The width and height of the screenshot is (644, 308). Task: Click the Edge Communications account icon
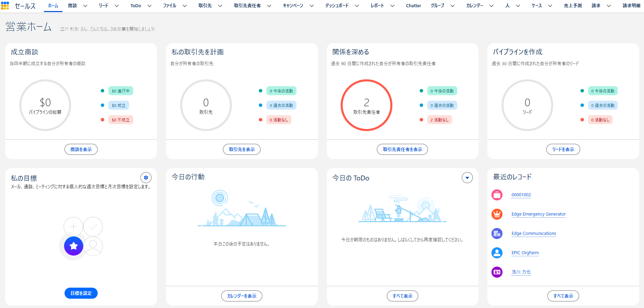pyautogui.click(x=497, y=234)
